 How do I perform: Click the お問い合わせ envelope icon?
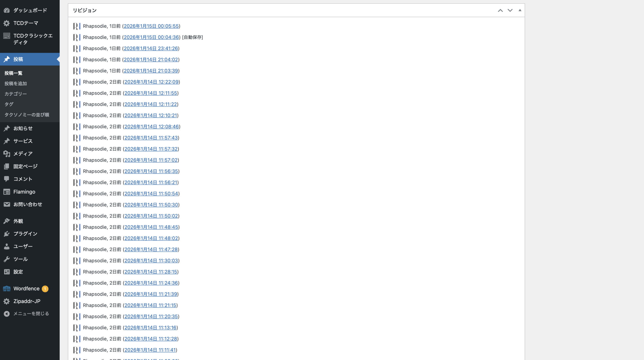tap(7, 204)
